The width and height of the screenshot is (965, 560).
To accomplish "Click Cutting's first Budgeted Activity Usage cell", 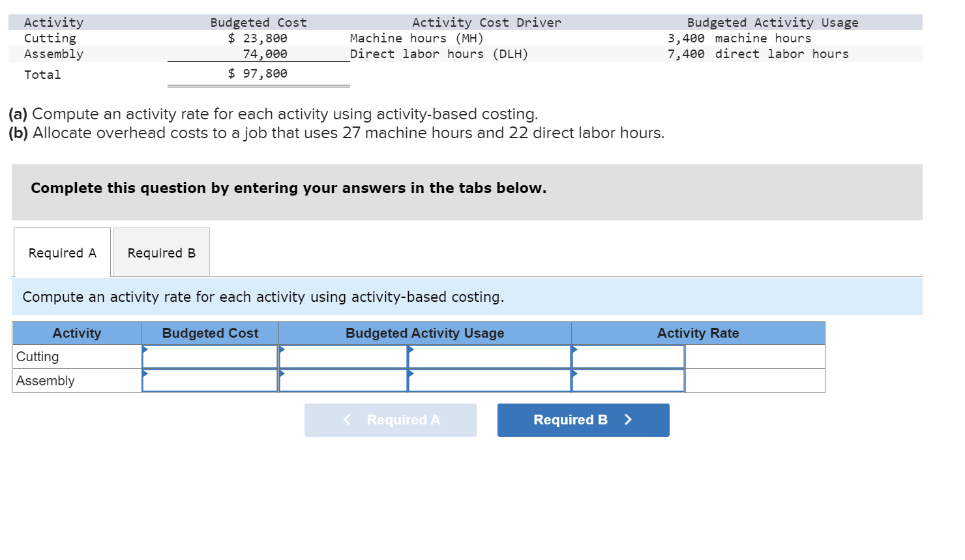I will tap(342, 357).
